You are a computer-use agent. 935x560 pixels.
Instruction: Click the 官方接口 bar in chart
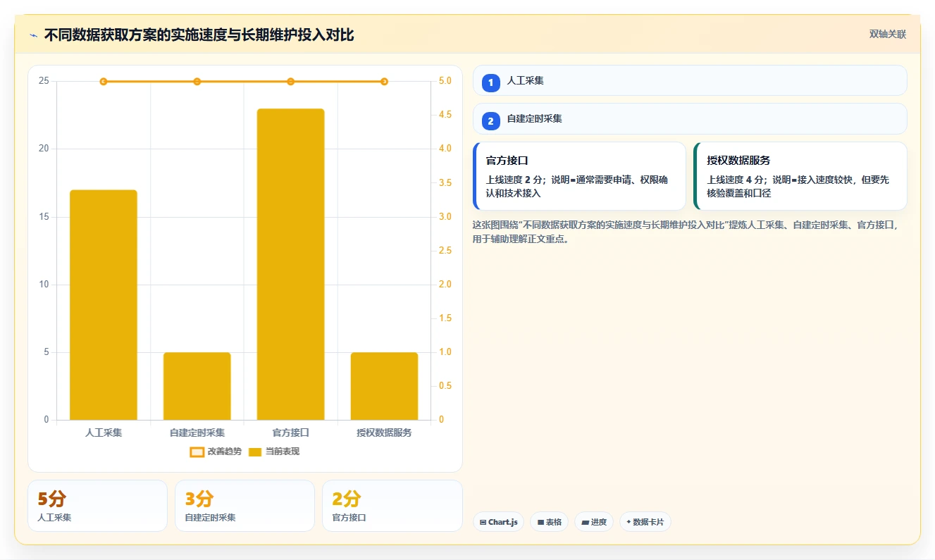[x=290, y=264]
